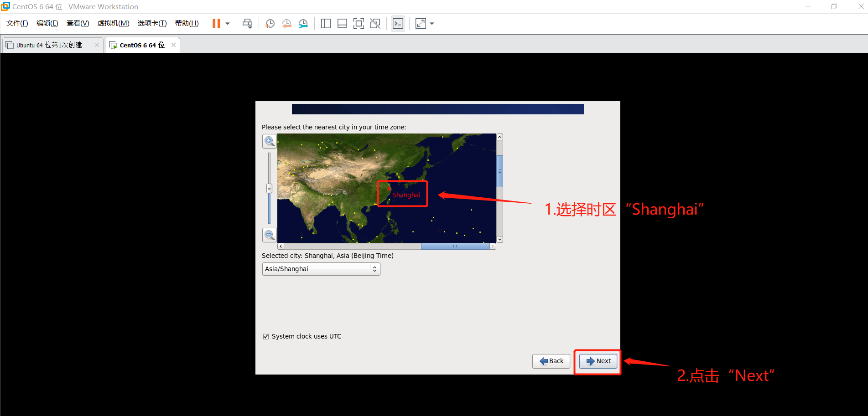Click the Next button
Screen dimensions: 868x416
point(598,361)
